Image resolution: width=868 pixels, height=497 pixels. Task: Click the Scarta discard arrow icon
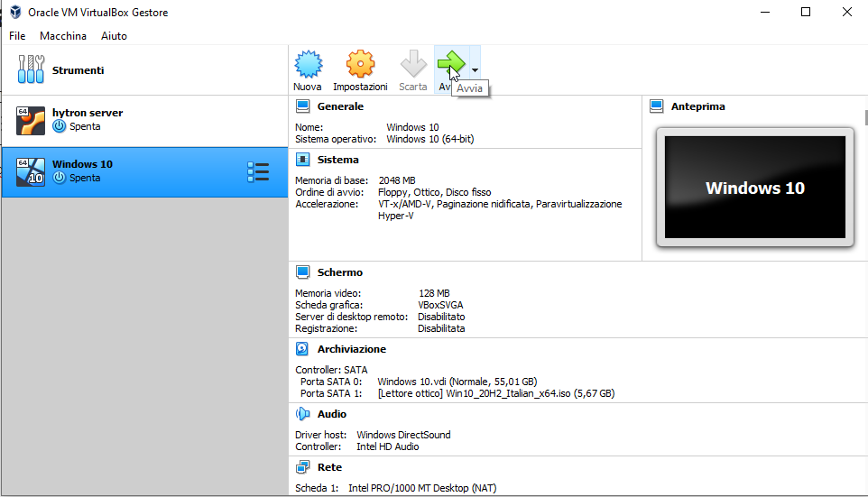tap(413, 64)
